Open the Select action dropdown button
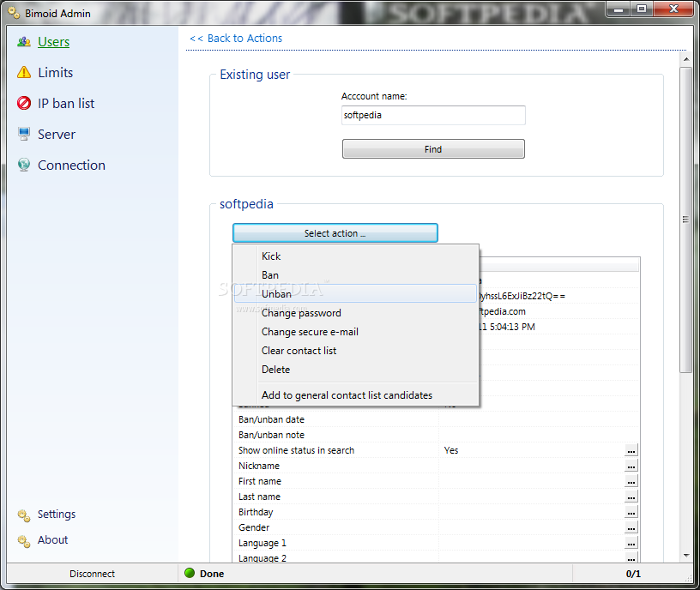 point(335,233)
